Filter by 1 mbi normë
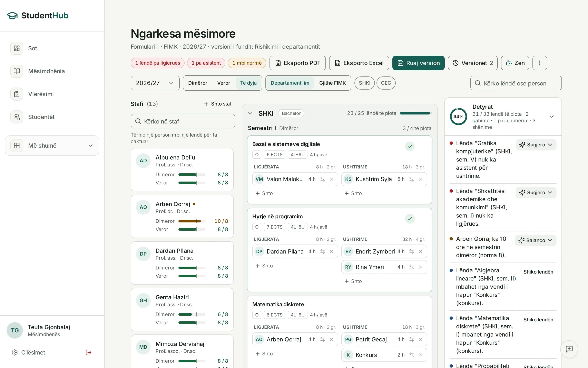The width and height of the screenshot is (588, 368). coord(247,63)
